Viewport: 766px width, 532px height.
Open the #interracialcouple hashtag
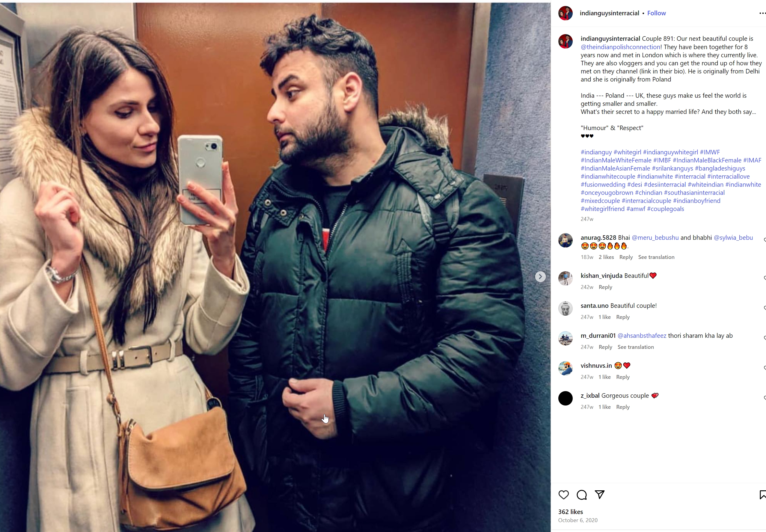point(646,201)
